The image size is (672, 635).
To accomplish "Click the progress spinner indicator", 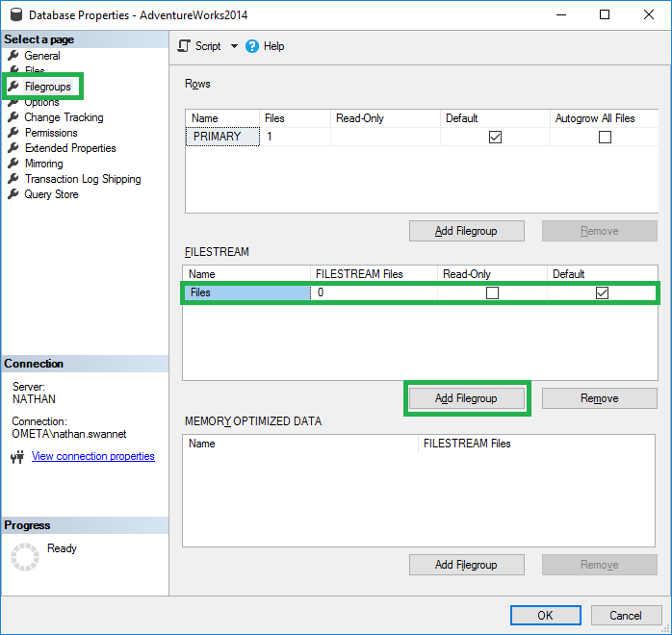I will tap(25, 557).
